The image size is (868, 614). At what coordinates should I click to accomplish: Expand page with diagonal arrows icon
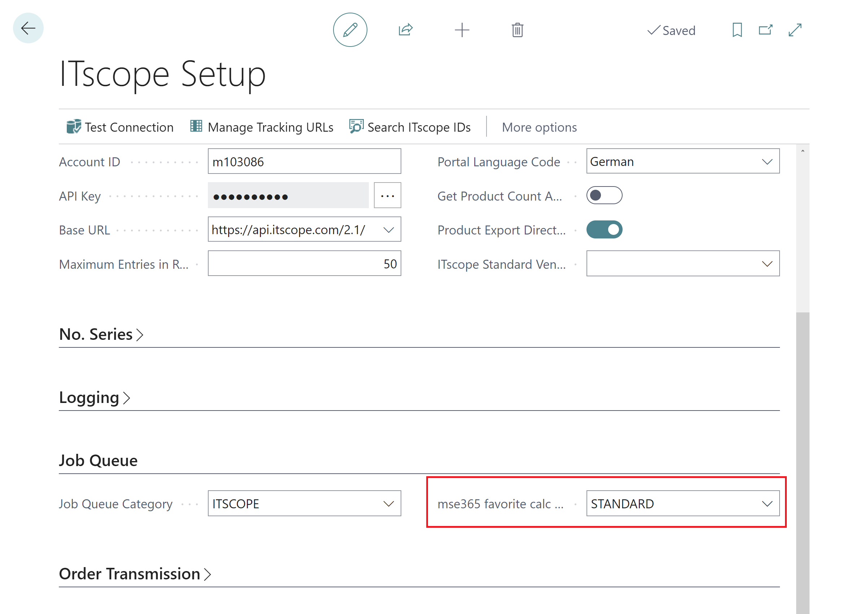[795, 30]
